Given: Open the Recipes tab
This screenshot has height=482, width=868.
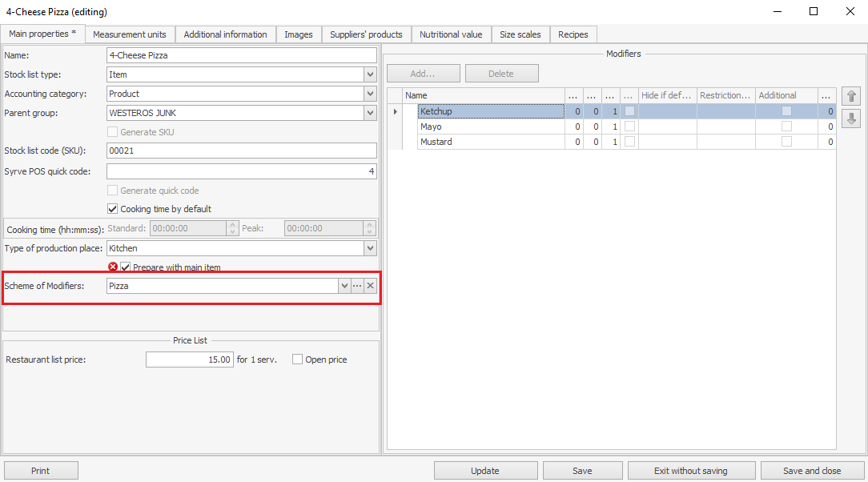Looking at the screenshot, I should (573, 34).
